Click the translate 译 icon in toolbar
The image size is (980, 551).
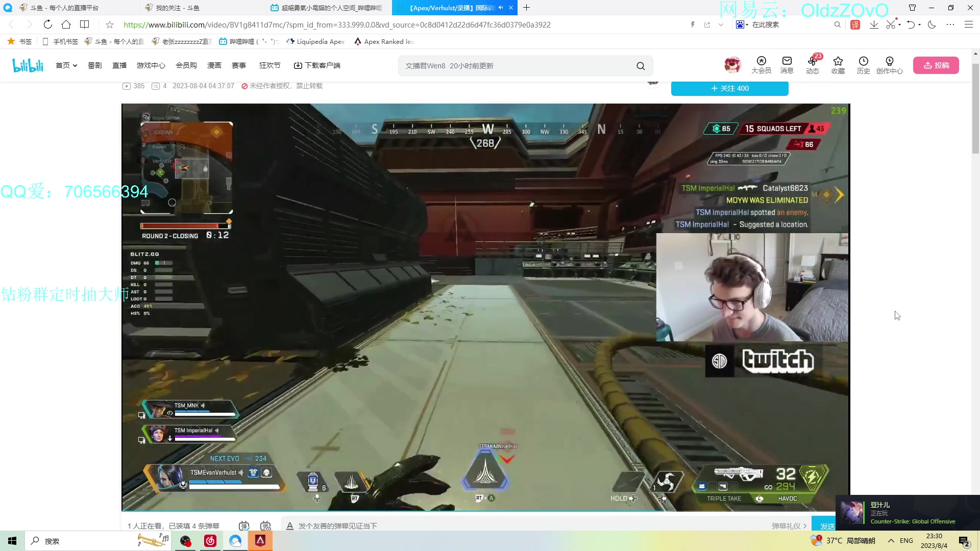tap(855, 24)
